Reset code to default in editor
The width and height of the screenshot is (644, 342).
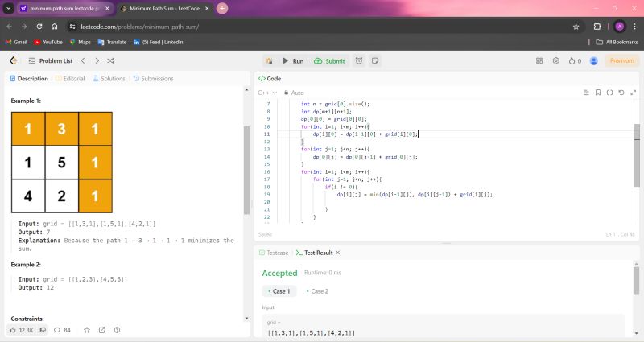tap(621, 93)
